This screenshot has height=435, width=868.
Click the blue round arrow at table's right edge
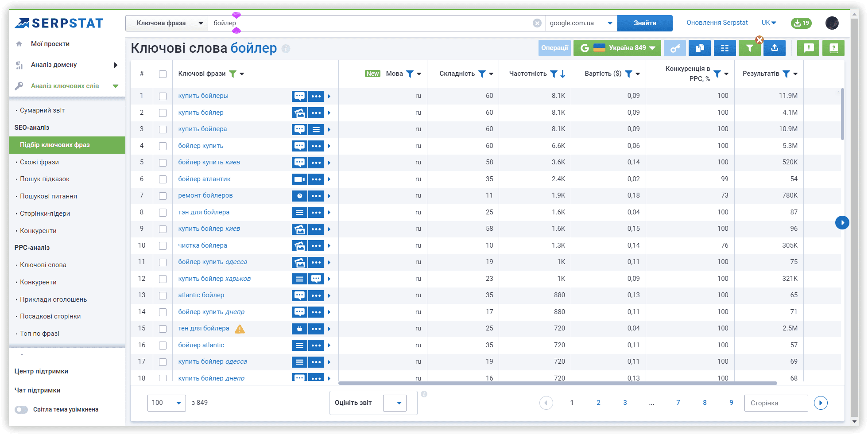click(842, 222)
